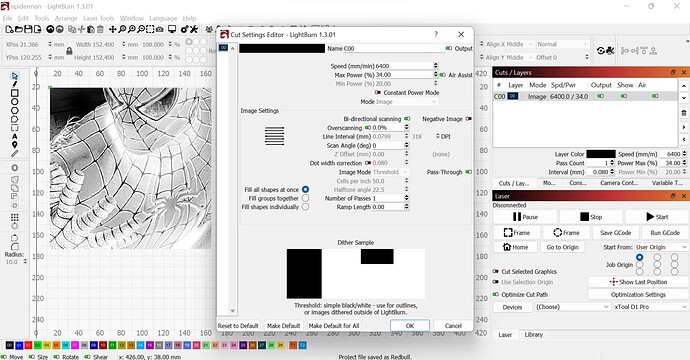Click the Make Default button
This screenshot has height=360, width=690.
283,326
